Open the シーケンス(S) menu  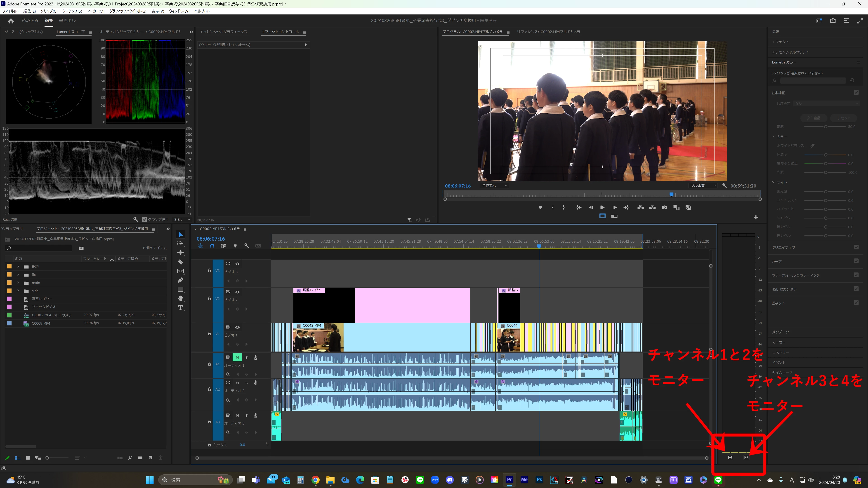point(72,11)
